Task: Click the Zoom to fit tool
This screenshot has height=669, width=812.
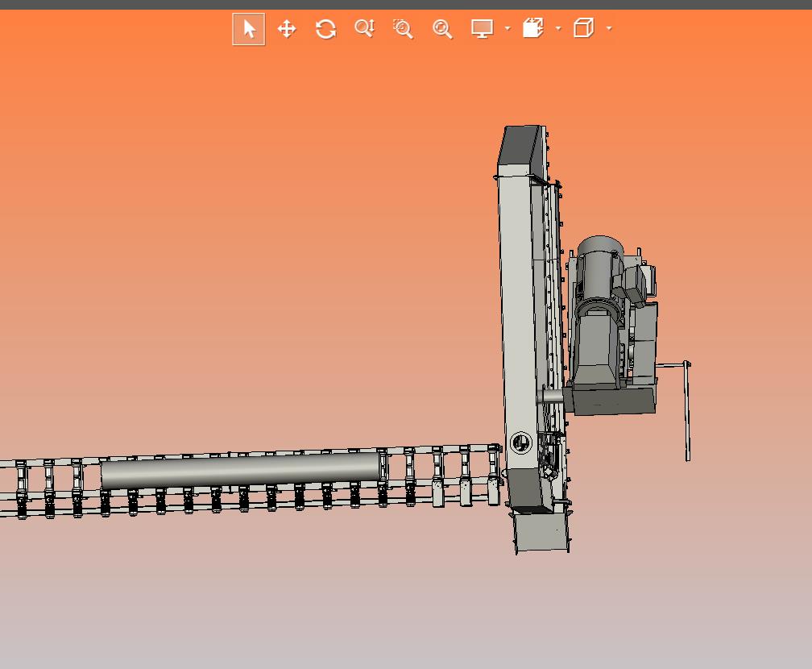Action: 442,29
